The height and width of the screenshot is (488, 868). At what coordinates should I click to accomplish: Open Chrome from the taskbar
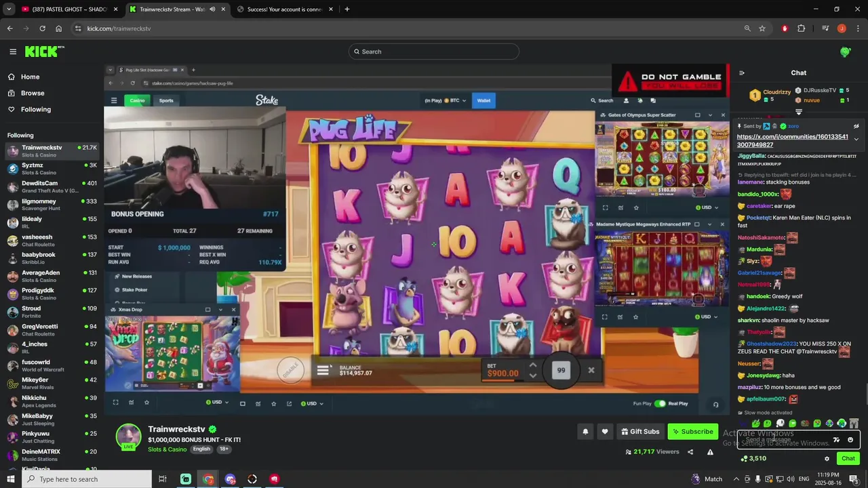pos(208,479)
